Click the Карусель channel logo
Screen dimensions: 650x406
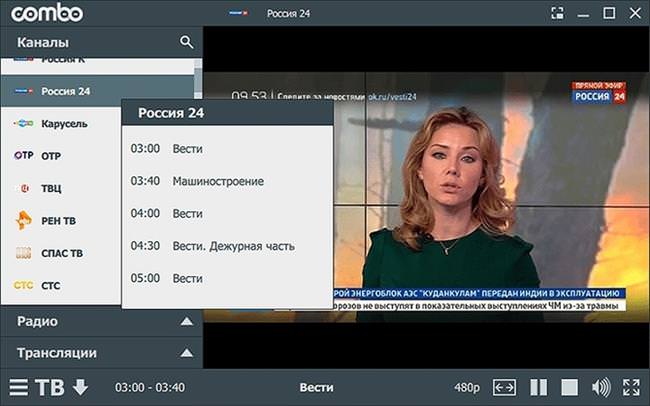(x=23, y=123)
